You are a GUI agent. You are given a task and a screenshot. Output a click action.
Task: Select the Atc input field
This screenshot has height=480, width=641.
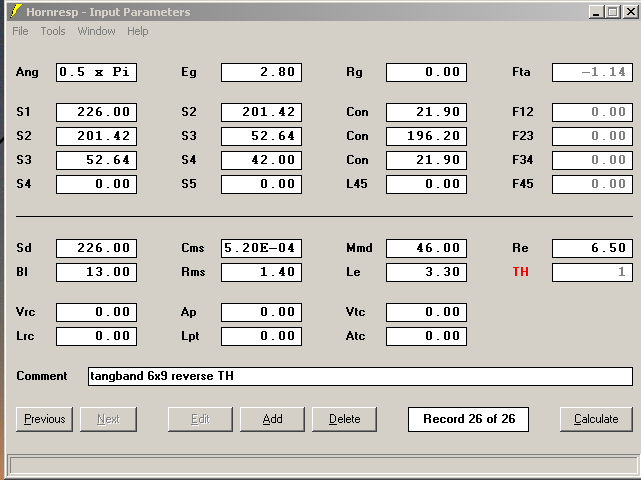click(426, 336)
